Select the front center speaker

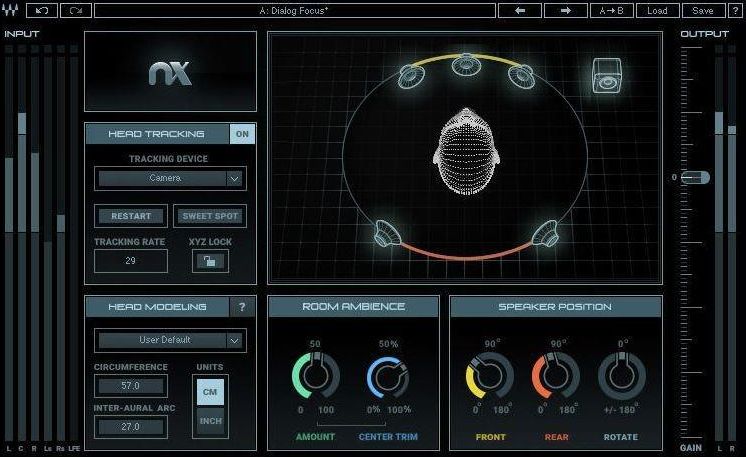coord(466,64)
